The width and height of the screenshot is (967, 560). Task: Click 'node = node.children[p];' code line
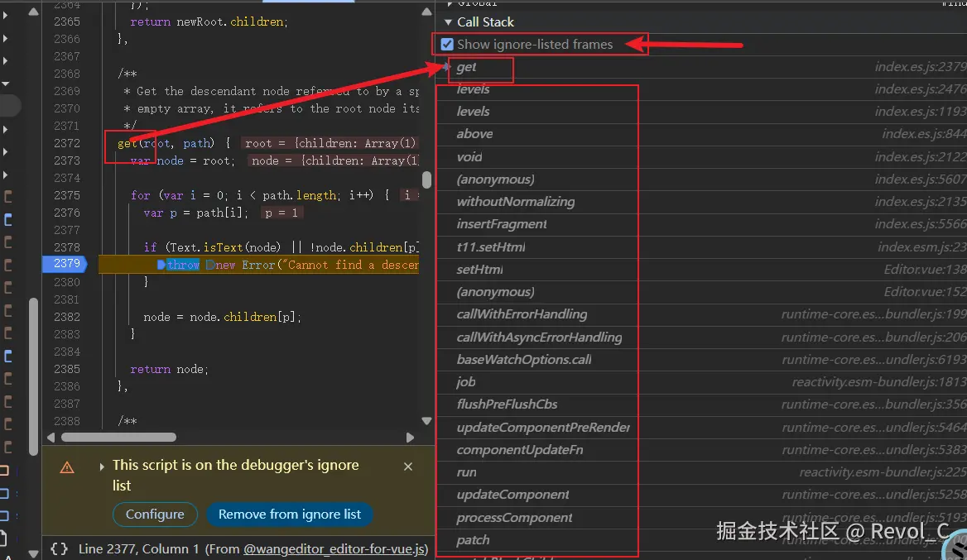(x=222, y=317)
